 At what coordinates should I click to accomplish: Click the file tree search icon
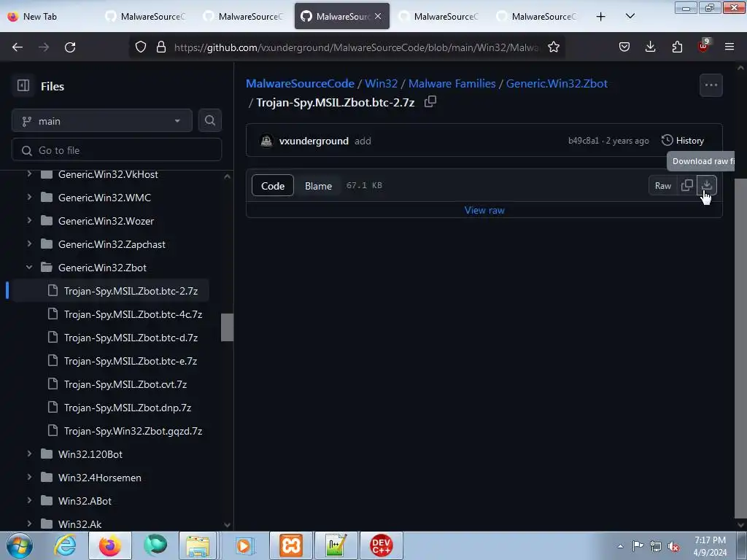209,120
